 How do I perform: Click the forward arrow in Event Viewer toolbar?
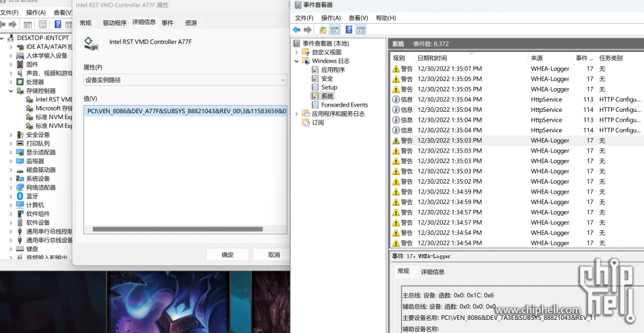pyautogui.click(x=308, y=30)
